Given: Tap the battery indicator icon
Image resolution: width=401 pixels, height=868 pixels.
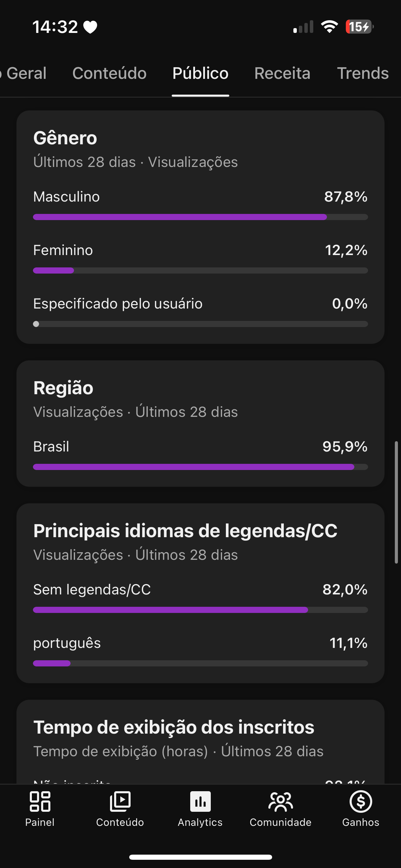Looking at the screenshot, I should tap(359, 27).
